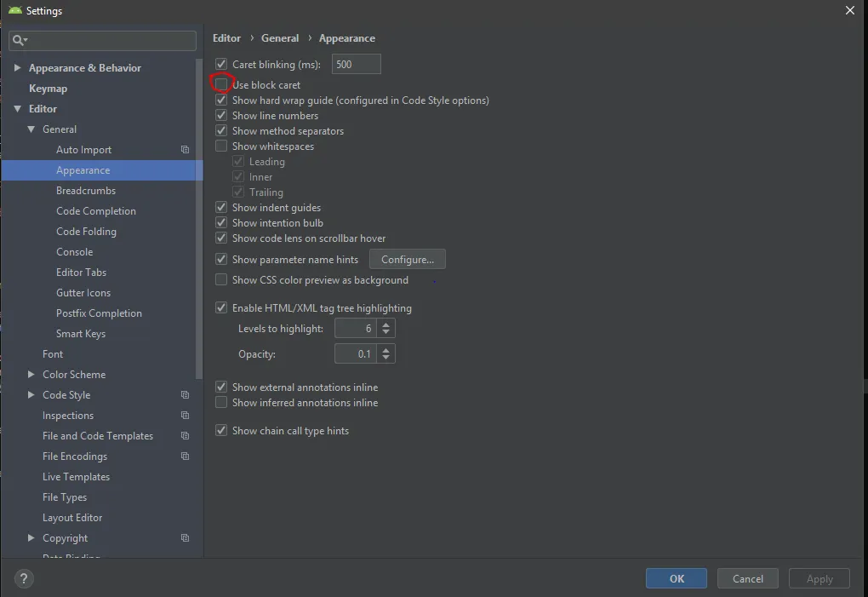This screenshot has height=597, width=868.
Task: Click the Cancel button
Action: (747, 578)
